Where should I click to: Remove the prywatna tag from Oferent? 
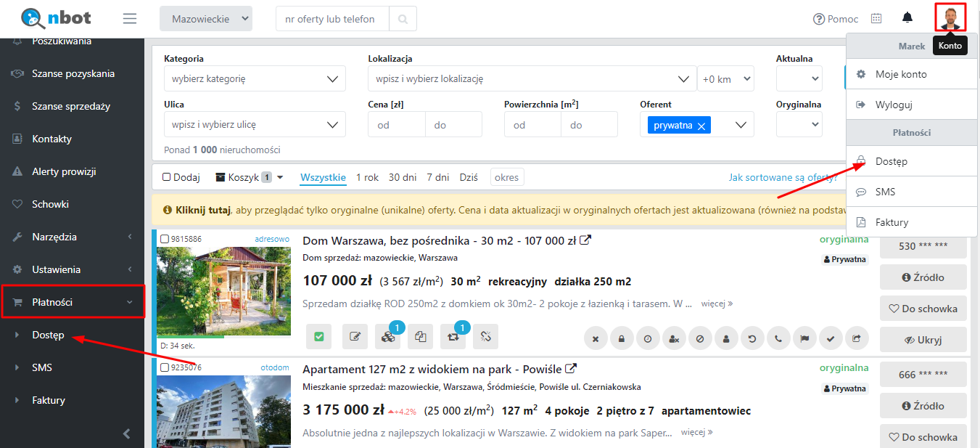[701, 126]
